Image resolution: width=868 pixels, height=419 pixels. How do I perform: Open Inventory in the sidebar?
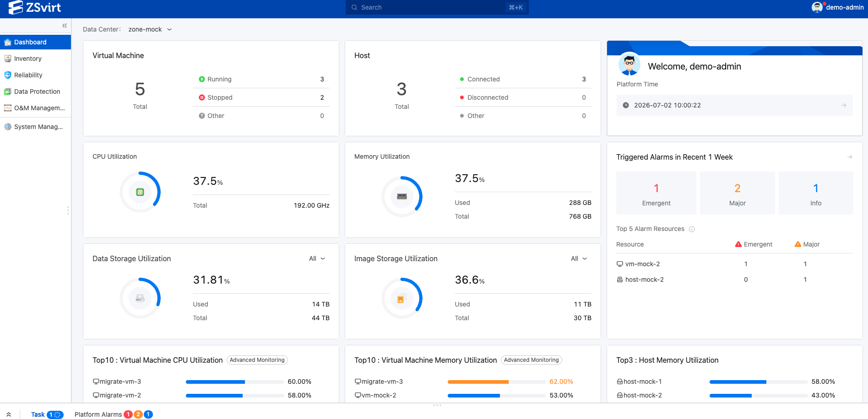pyautogui.click(x=36, y=59)
